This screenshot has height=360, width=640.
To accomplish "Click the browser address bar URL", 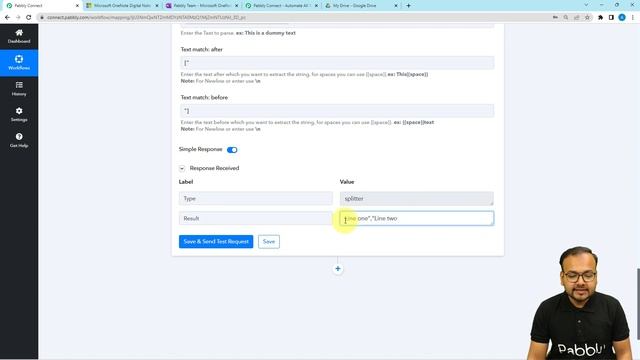I will coord(146,17).
